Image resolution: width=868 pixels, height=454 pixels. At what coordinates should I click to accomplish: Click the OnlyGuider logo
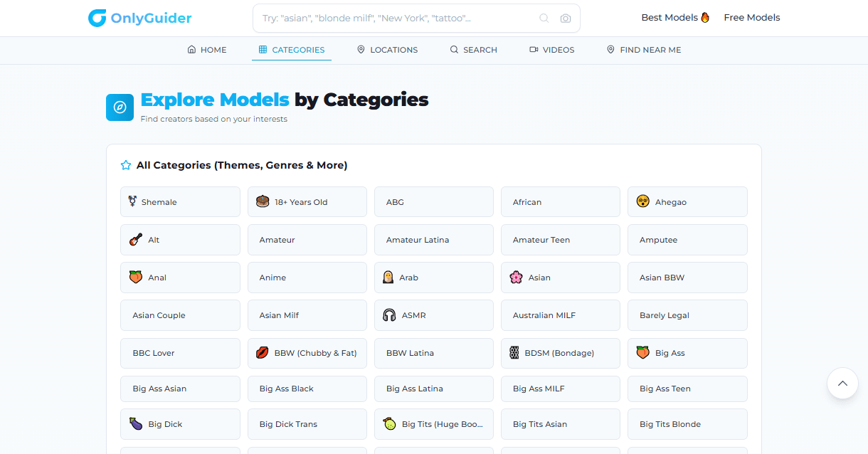click(139, 19)
